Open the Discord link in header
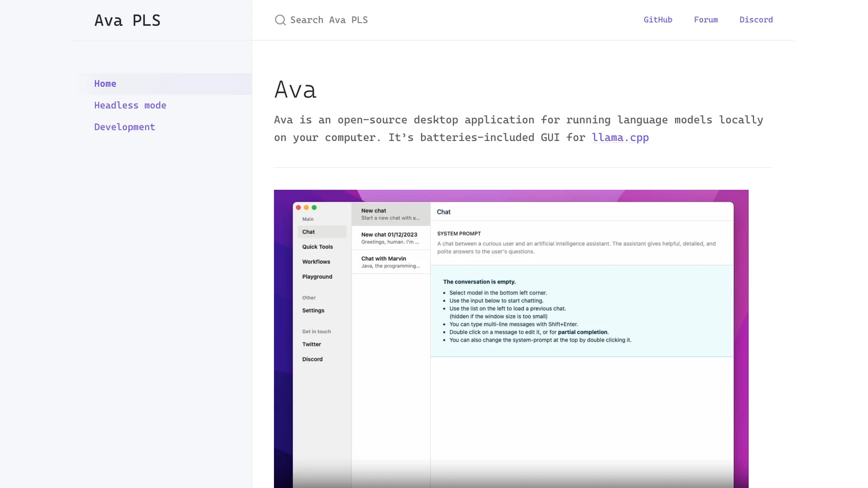The width and height of the screenshot is (868, 488). point(756,20)
